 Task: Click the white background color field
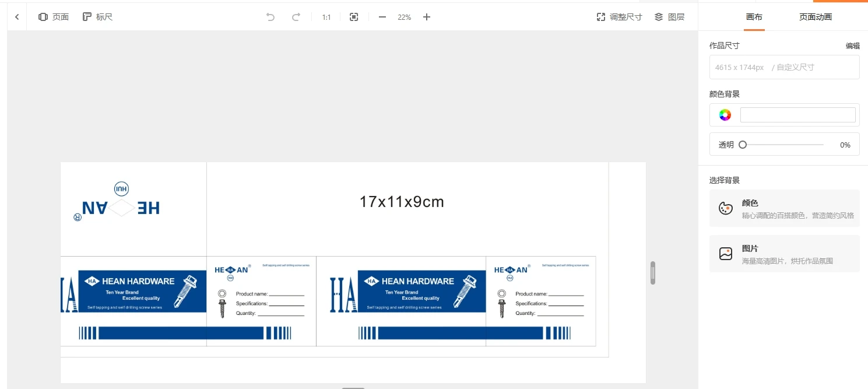click(x=798, y=115)
